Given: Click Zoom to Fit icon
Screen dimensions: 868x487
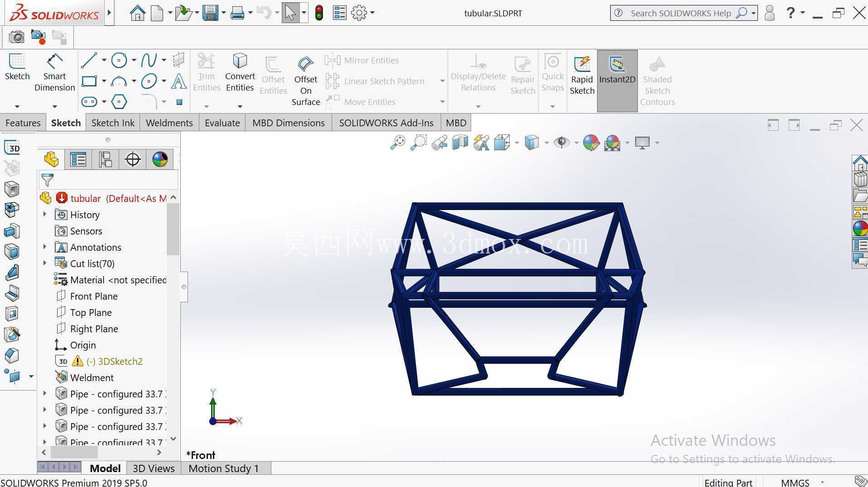Looking at the screenshot, I should [398, 143].
